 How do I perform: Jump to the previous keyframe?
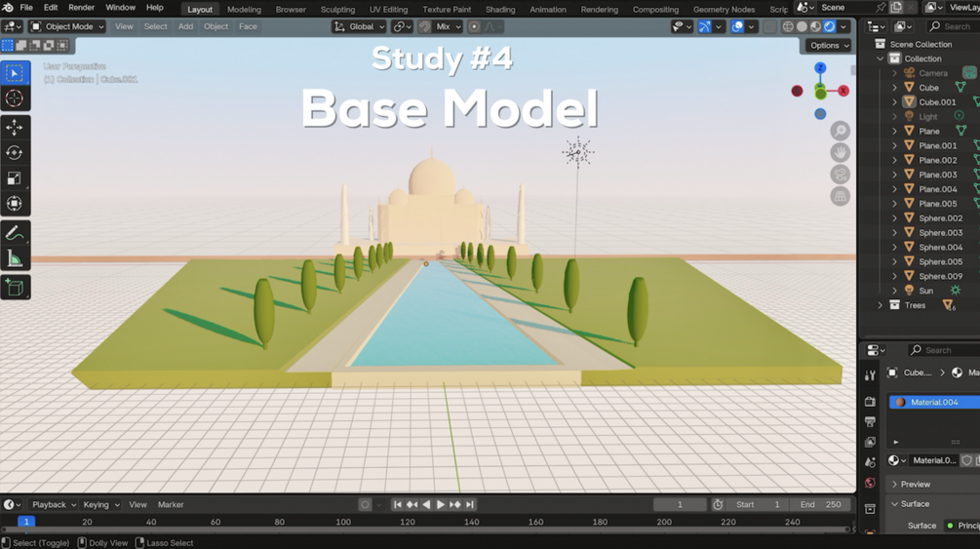click(412, 504)
